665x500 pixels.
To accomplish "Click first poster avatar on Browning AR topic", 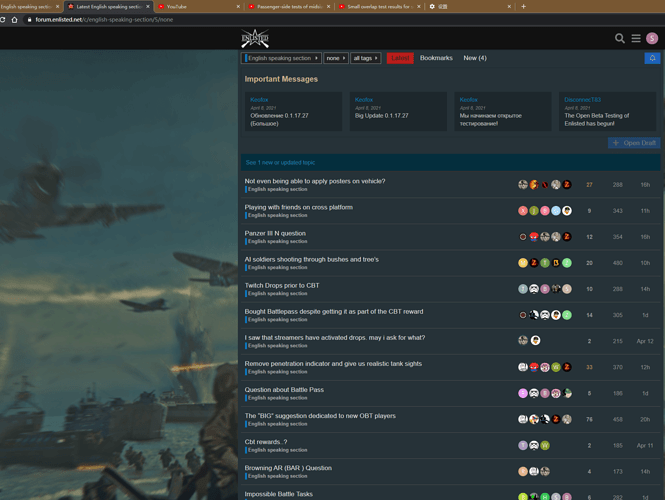I will 523,471.
